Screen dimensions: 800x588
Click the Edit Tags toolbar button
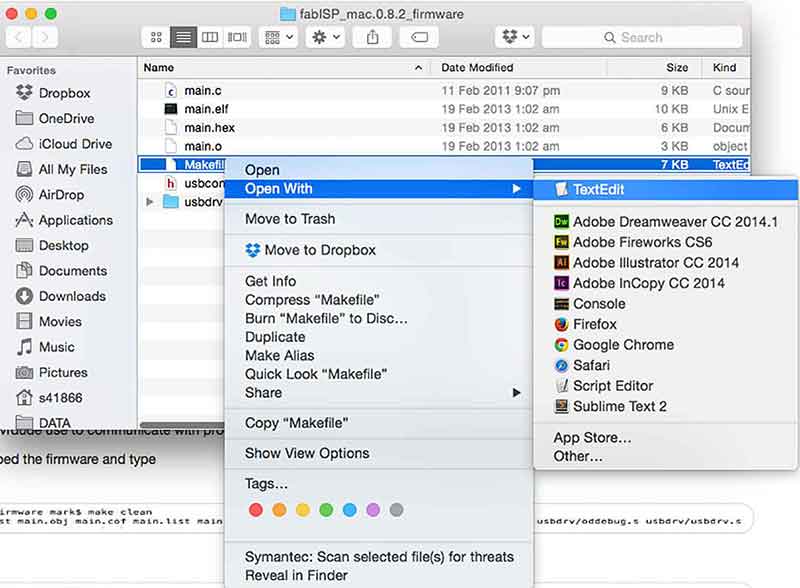point(419,37)
